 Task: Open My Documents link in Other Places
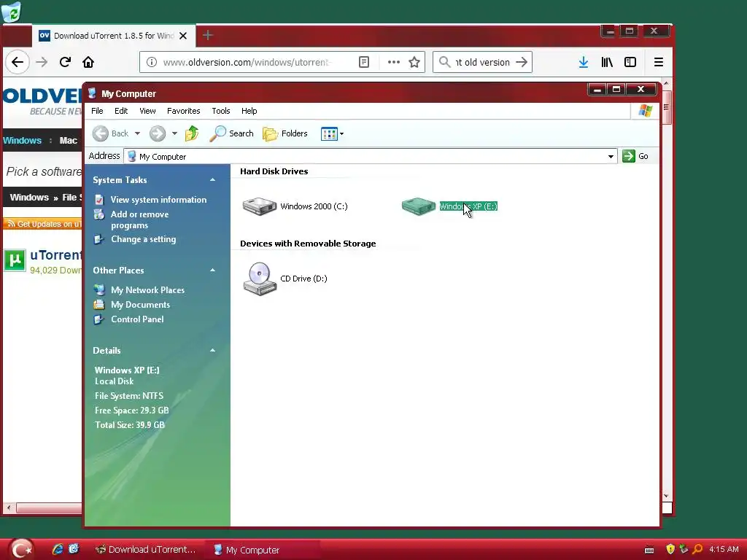click(x=141, y=305)
